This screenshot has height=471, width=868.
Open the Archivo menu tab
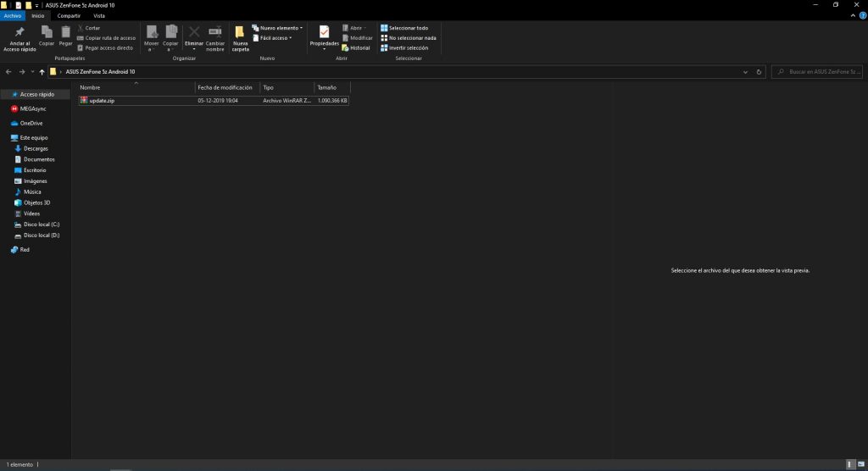click(12, 15)
